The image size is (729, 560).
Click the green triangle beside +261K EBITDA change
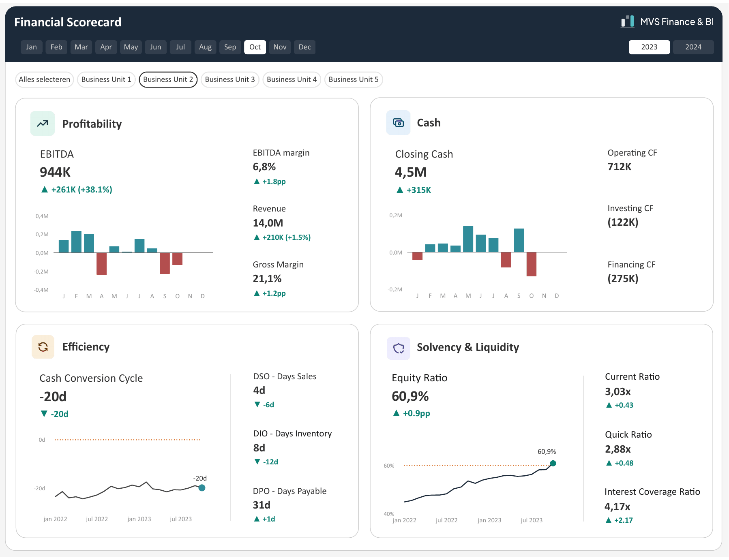coord(45,190)
